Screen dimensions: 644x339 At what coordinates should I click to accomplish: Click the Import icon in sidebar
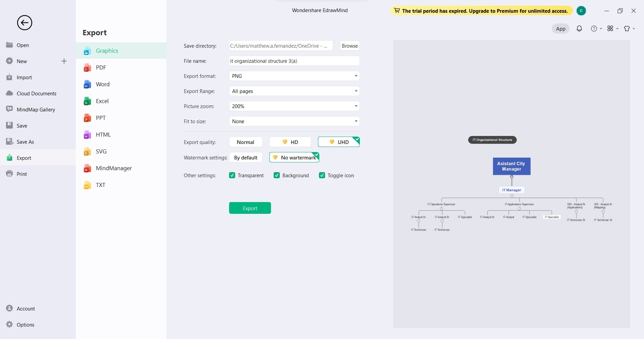[9, 77]
